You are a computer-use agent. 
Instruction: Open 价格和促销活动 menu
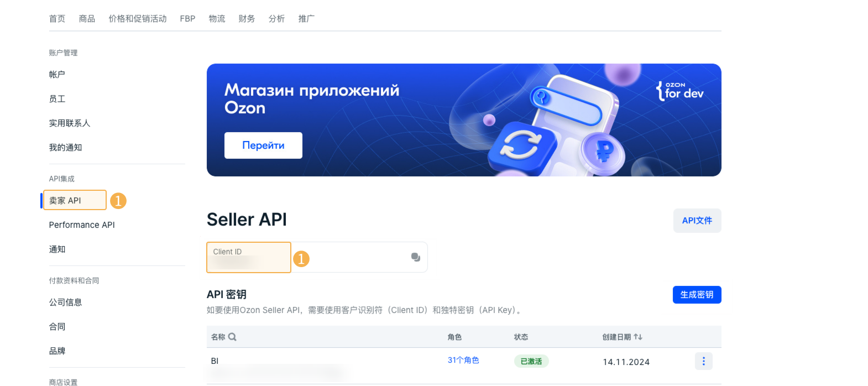tap(138, 19)
